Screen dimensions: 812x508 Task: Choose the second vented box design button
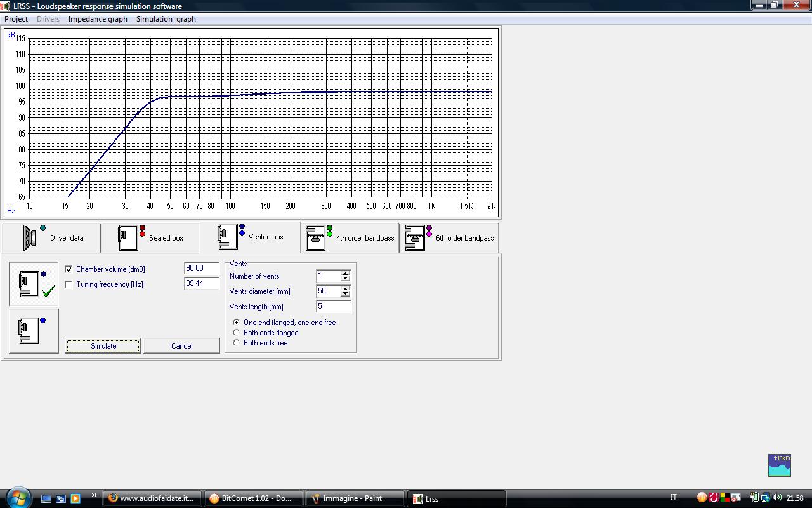point(34,330)
